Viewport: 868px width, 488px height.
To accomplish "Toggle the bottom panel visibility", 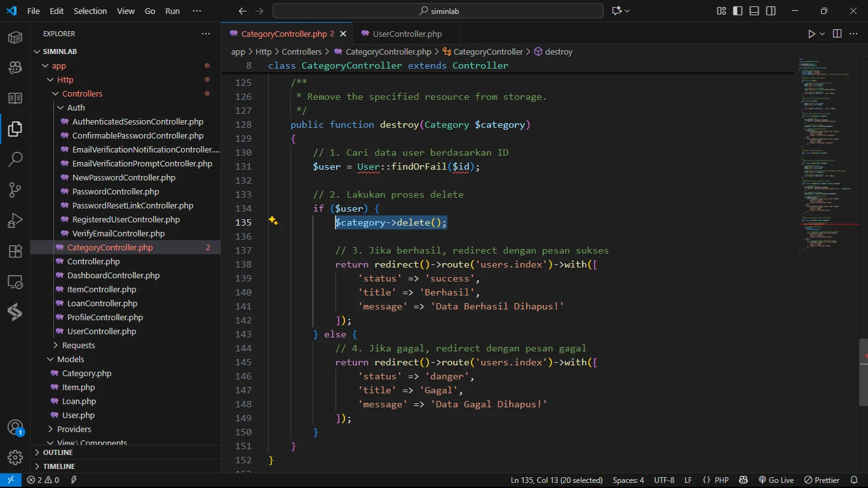I will point(754,11).
